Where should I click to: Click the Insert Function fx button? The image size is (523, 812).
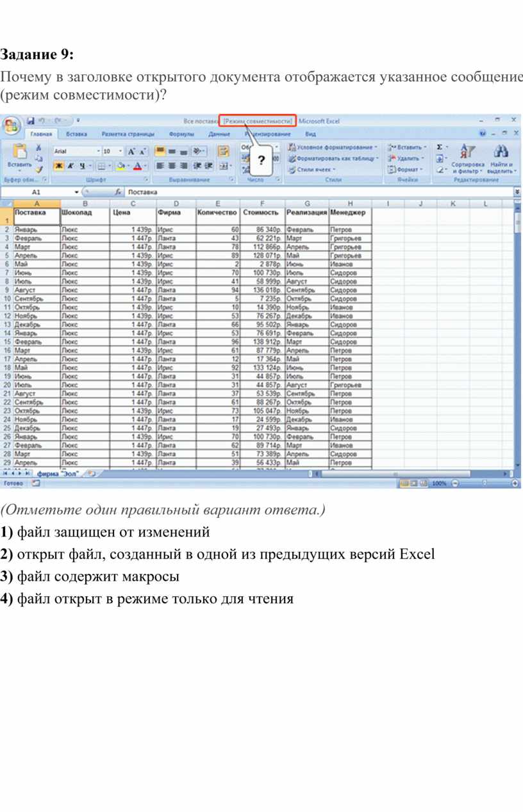click(118, 192)
